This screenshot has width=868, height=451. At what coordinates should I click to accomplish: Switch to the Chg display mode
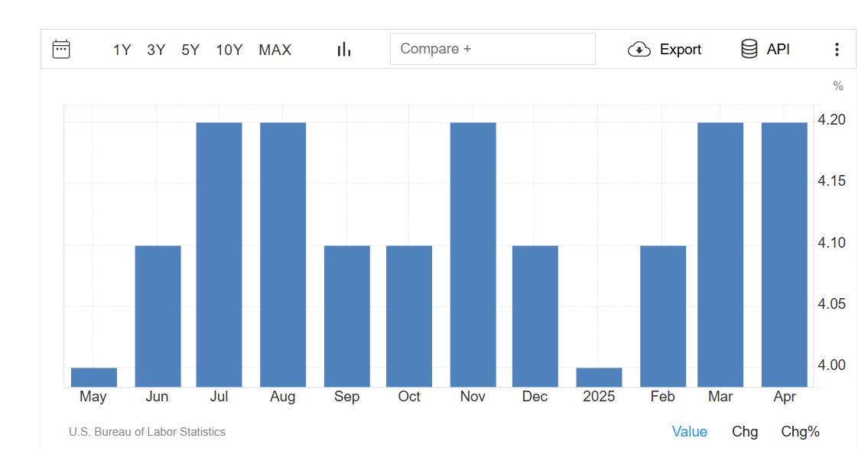[x=745, y=432]
